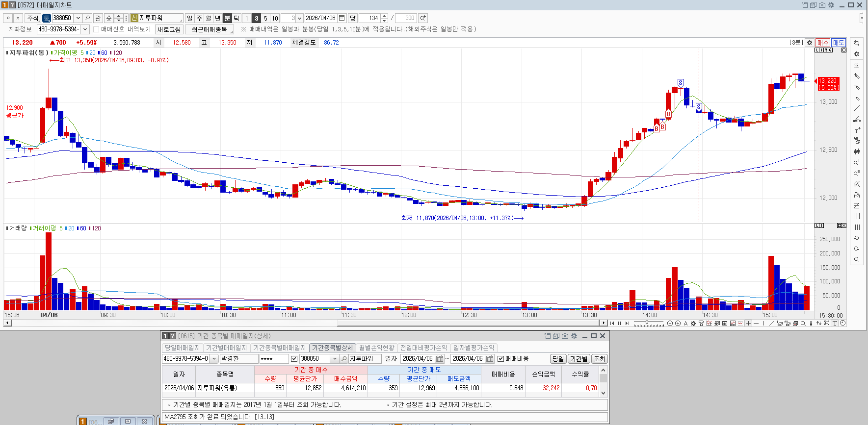Click the clock icon at bottom toolbar end
Viewport: 868px width, 425px height.
[842, 324]
